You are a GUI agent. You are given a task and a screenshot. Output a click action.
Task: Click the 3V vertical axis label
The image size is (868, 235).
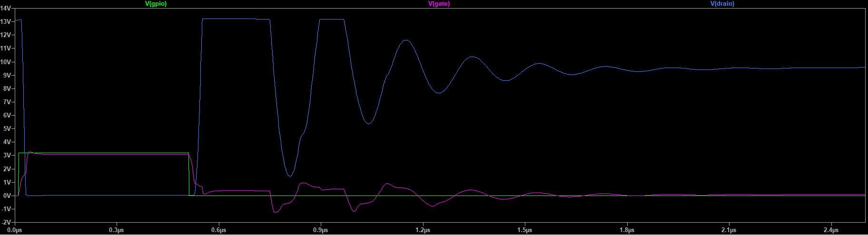click(7, 156)
